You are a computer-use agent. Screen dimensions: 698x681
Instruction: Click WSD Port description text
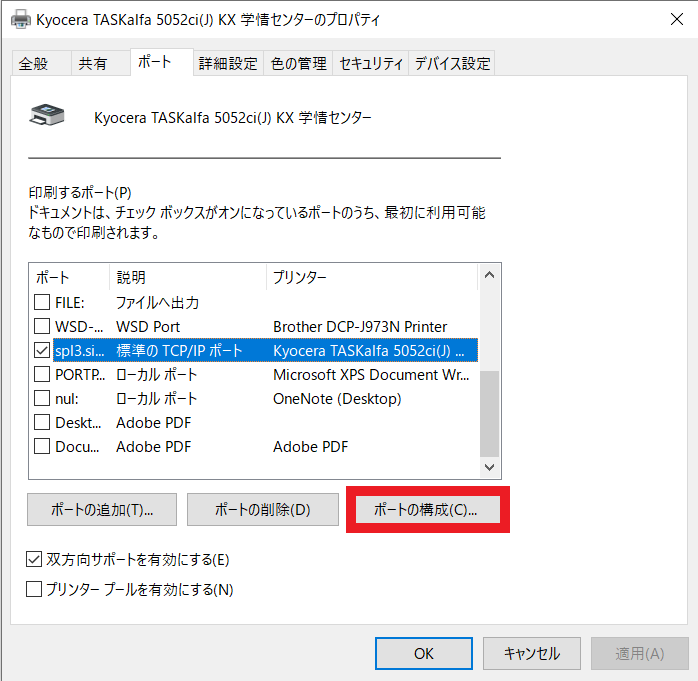click(x=148, y=327)
